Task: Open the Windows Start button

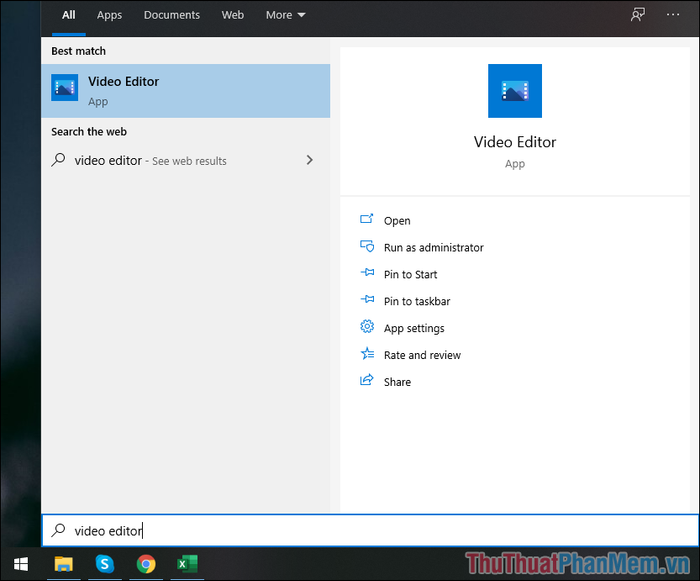Action: click(x=21, y=564)
